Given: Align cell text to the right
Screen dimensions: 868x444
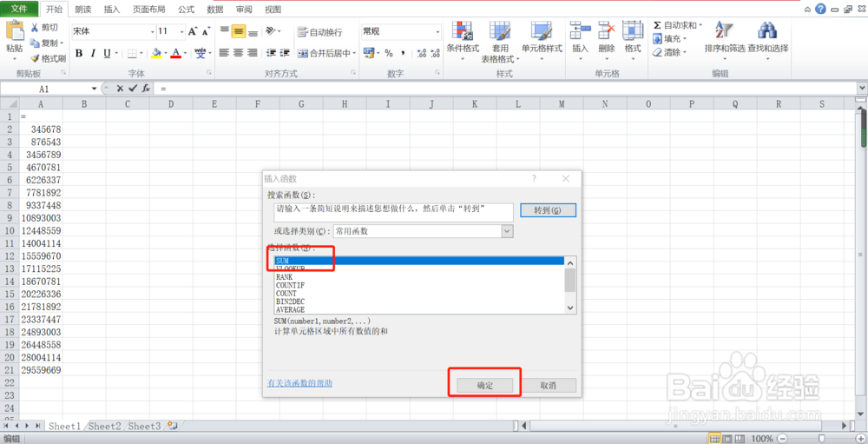Looking at the screenshot, I should (x=253, y=53).
